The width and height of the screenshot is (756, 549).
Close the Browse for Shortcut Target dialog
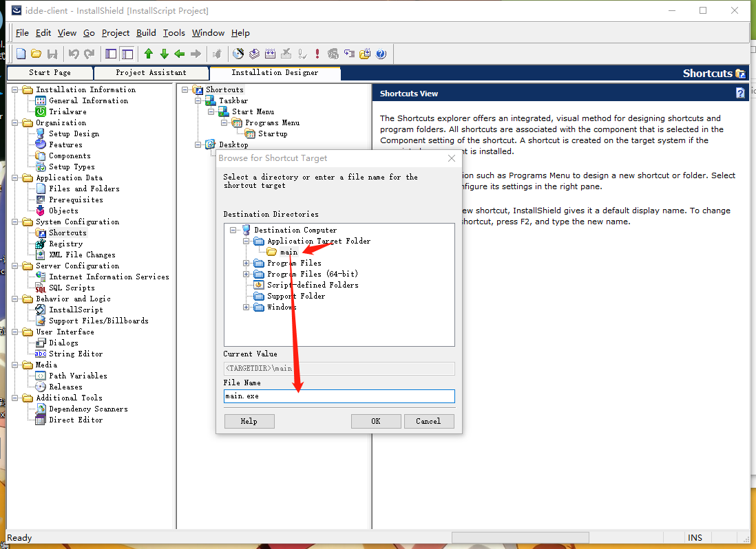451,158
